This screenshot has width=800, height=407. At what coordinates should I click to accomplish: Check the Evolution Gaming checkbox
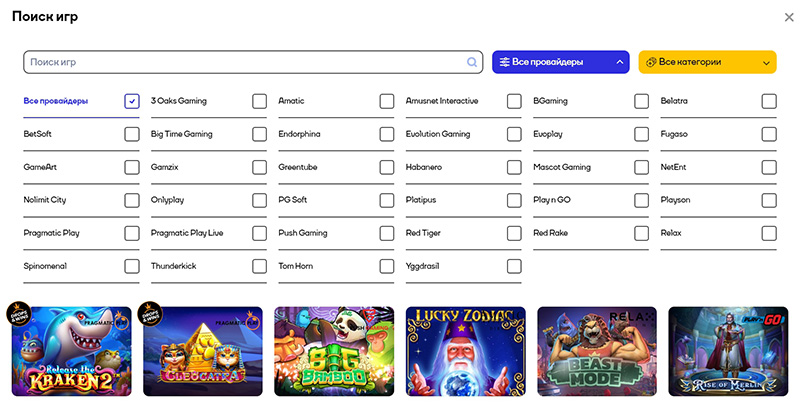click(x=514, y=134)
